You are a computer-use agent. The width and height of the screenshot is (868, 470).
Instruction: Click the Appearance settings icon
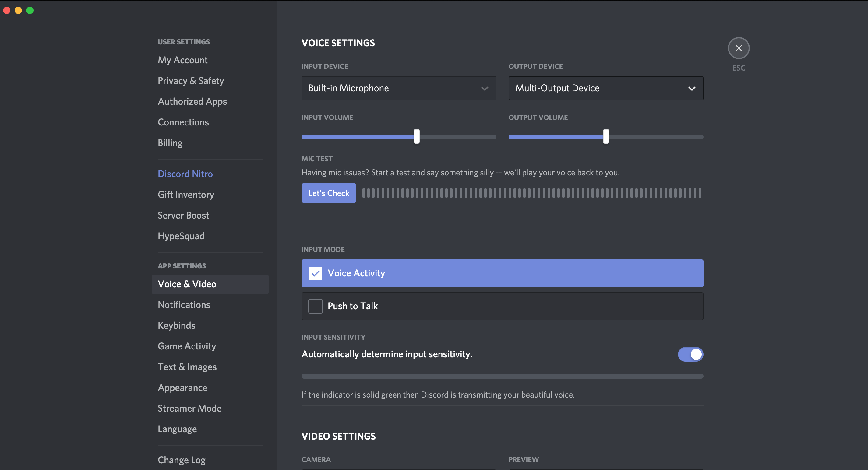tap(182, 387)
